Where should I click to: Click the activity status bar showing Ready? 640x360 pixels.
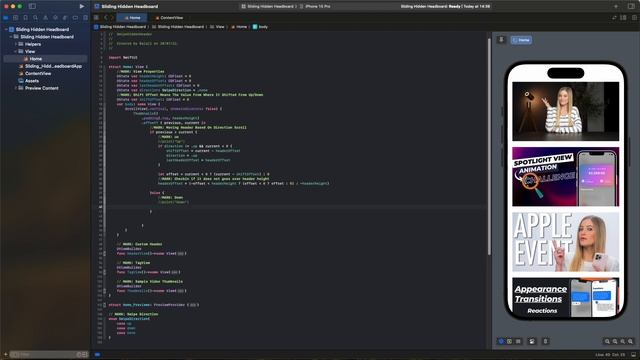(445, 6)
